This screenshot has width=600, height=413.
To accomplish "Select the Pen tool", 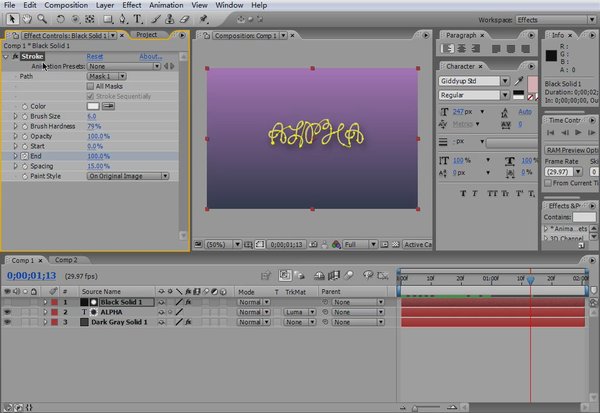I will click(120, 19).
